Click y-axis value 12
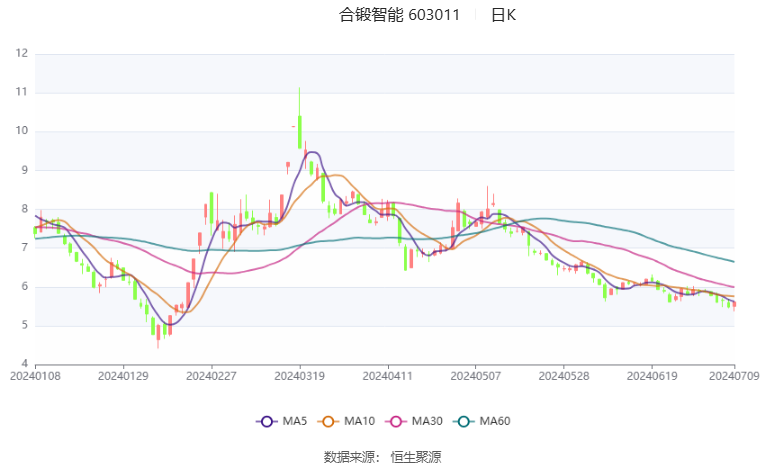 [22, 53]
